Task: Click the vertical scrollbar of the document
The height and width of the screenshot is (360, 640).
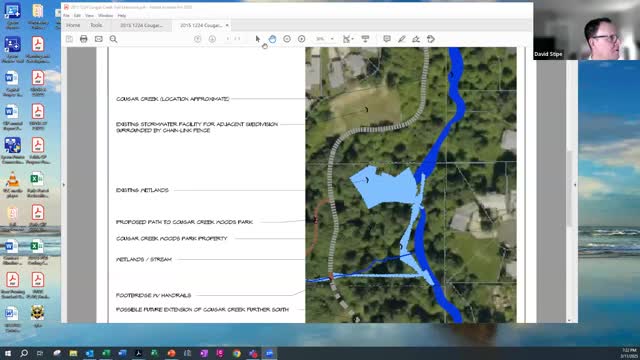Action: (570, 188)
